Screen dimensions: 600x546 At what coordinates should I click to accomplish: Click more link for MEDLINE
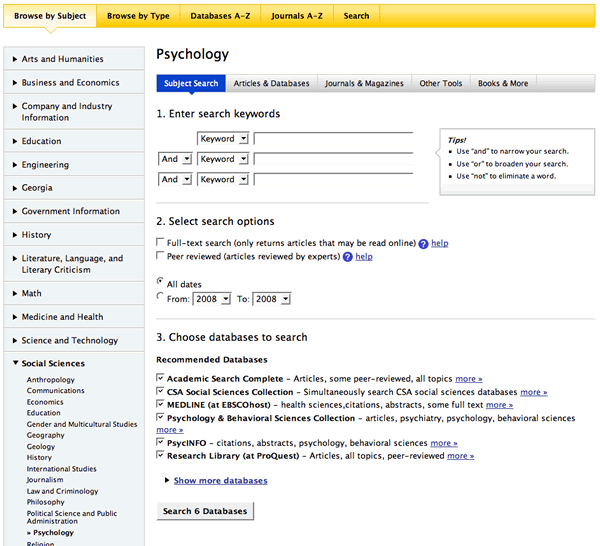point(499,405)
